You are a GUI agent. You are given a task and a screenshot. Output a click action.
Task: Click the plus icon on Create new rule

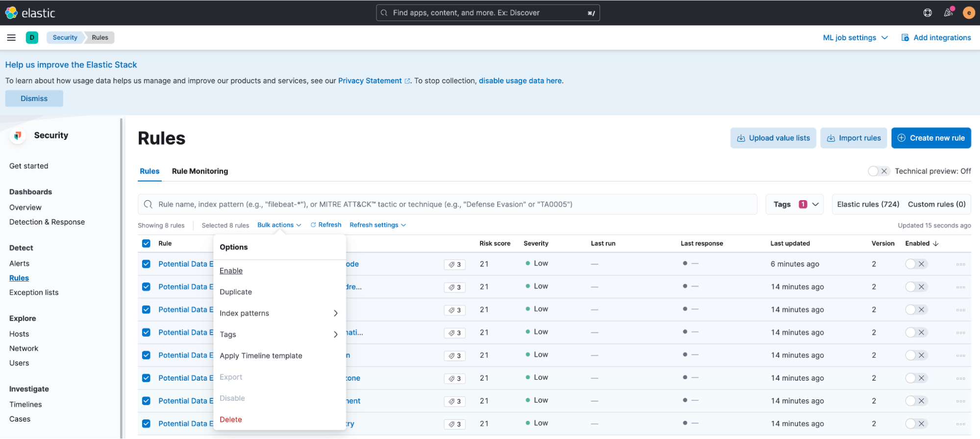[901, 138]
